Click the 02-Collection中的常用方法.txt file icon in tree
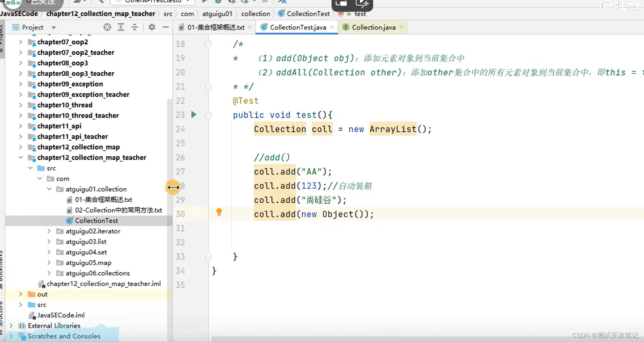The width and height of the screenshot is (644, 342). [x=69, y=210]
